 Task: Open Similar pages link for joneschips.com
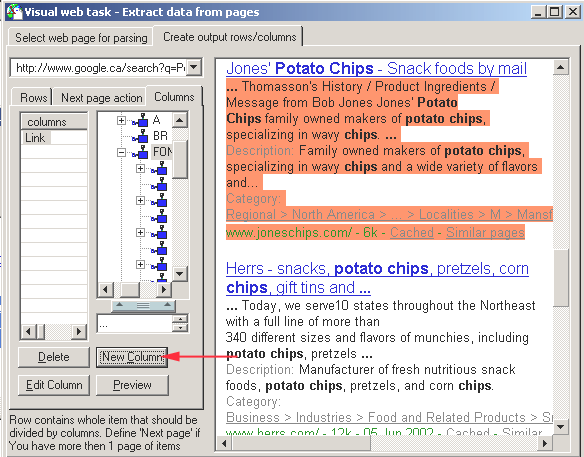click(485, 232)
